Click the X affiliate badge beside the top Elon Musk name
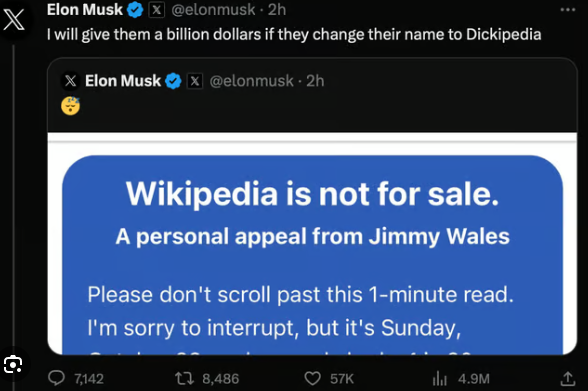Screen dimensions: 588x391 click(157, 10)
